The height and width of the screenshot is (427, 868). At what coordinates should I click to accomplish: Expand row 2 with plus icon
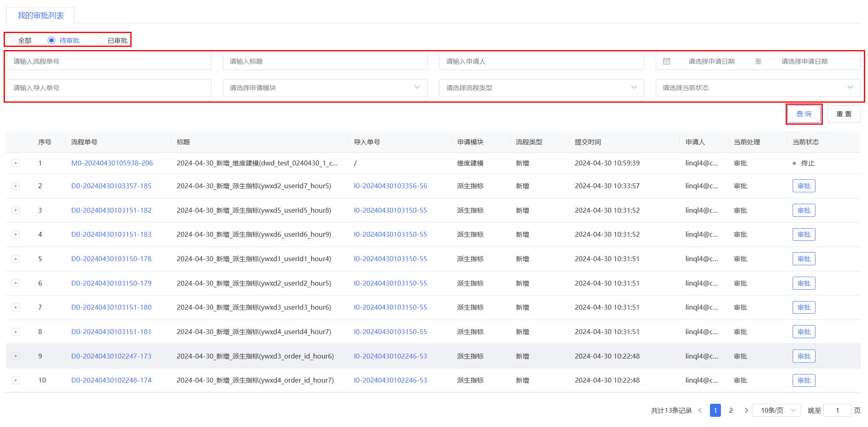(x=15, y=186)
